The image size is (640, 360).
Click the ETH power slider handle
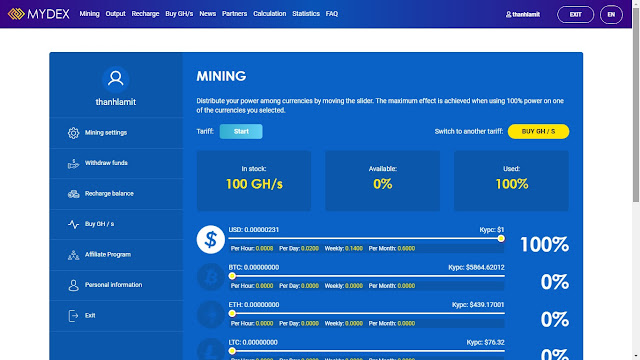point(232,314)
